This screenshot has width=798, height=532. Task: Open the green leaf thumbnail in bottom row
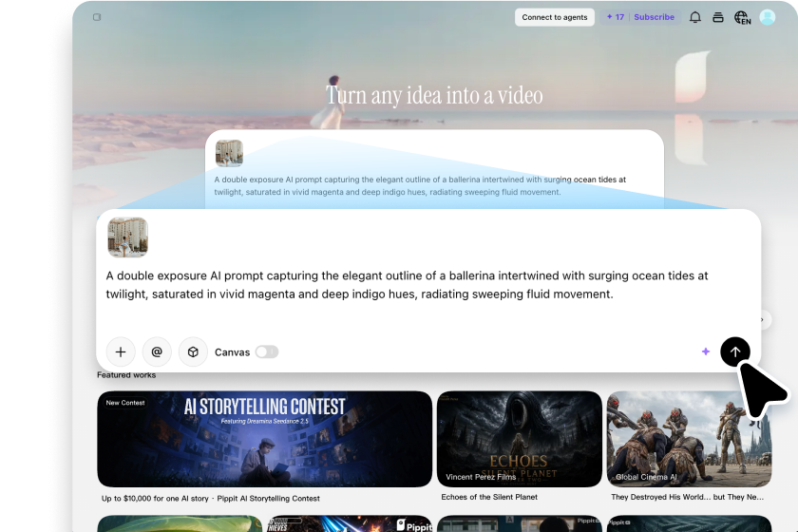pyautogui.click(x=180, y=523)
